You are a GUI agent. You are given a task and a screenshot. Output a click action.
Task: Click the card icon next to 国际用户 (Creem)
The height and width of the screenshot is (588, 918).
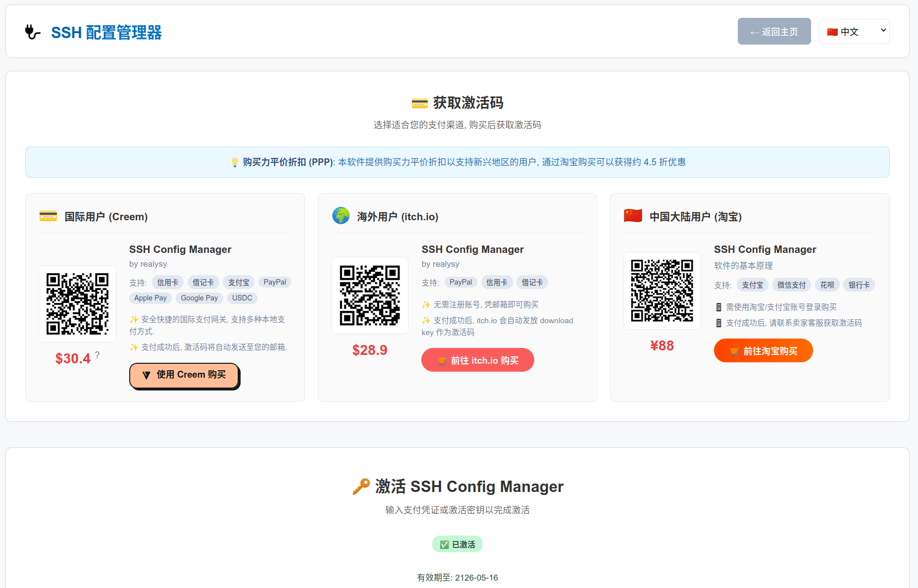pos(48,216)
